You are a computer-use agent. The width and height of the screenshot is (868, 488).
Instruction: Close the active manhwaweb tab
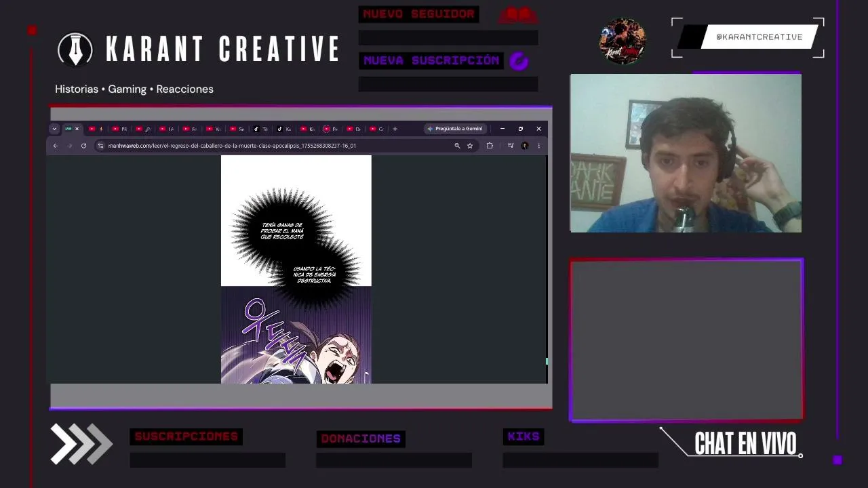coord(77,129)
